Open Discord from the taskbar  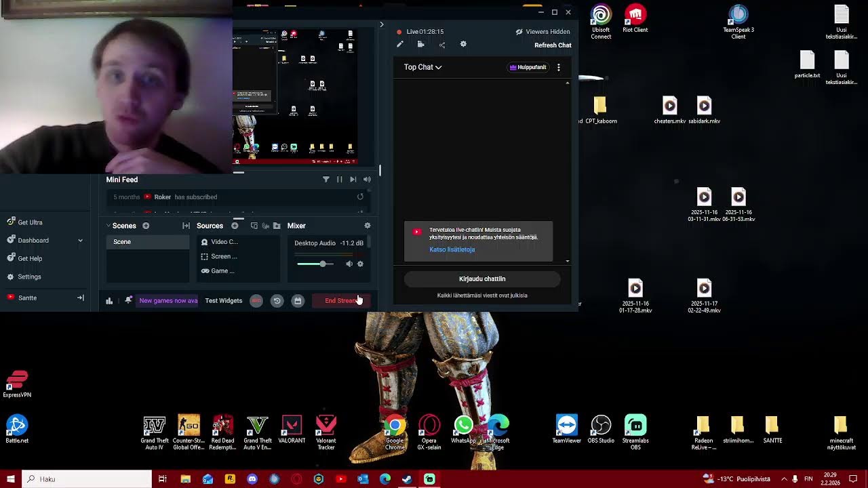(252, 479)
